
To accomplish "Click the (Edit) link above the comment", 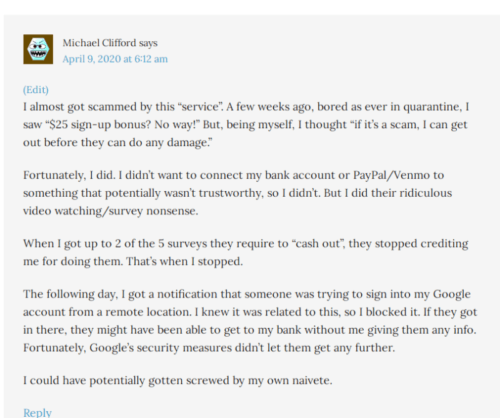I will tap(36, 90).
